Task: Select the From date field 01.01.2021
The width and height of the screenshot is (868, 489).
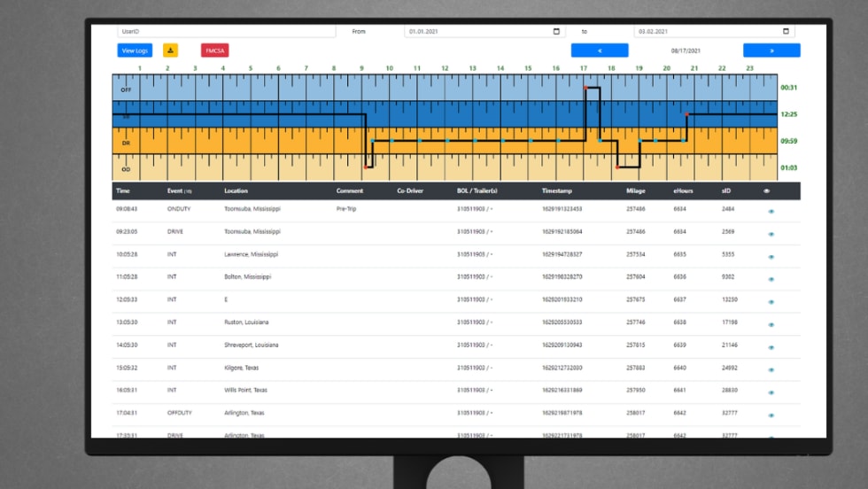Action: point(478,31)
